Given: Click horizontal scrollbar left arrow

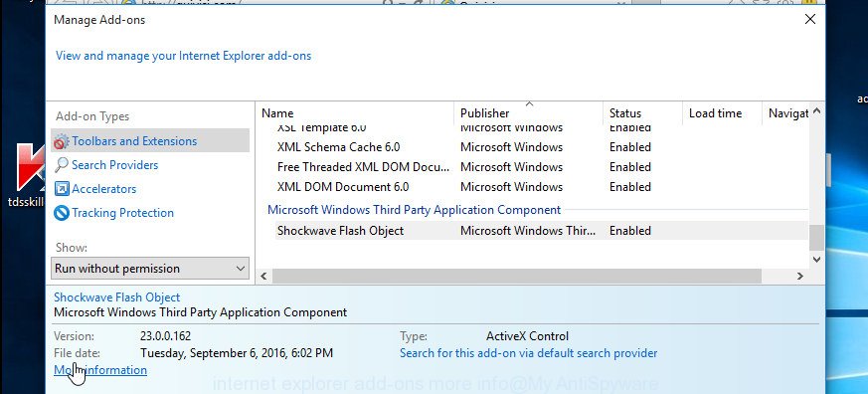Looking at the screenshot, I should (263, 276).
